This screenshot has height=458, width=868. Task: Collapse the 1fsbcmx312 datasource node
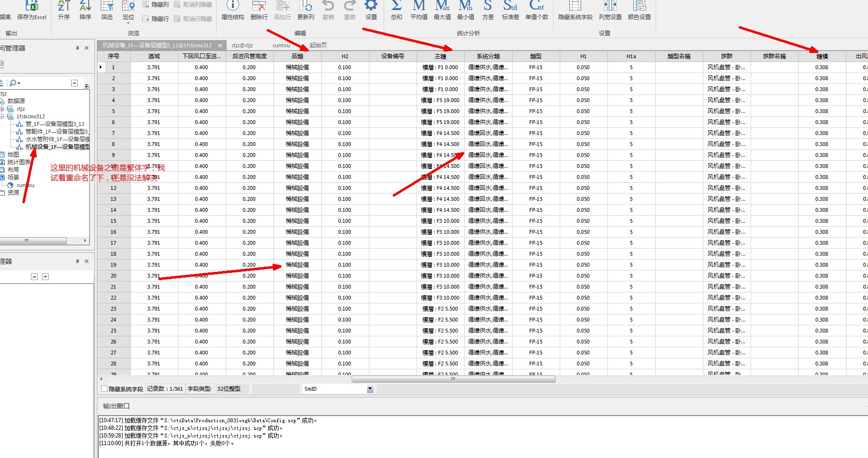[x=2, y=116]
